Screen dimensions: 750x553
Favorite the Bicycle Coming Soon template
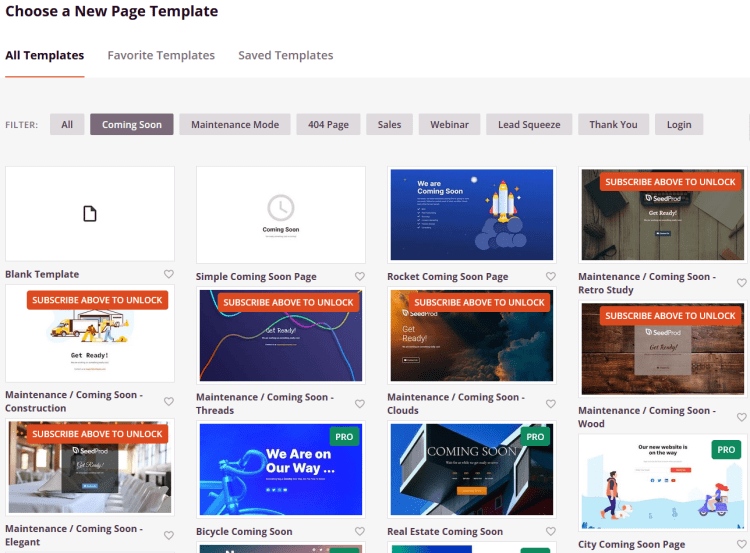tap(360, 531)
